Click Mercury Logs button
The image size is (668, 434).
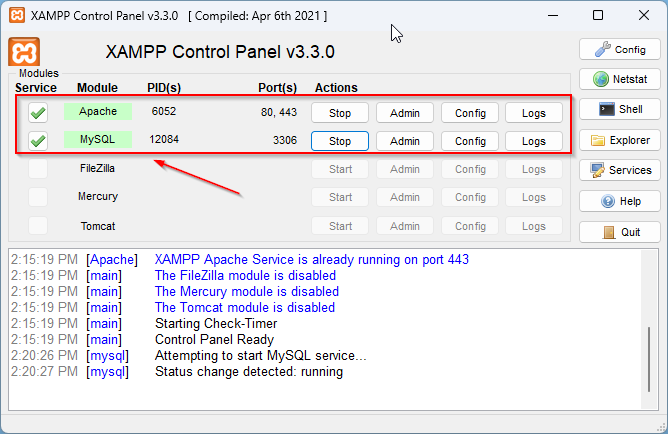point(534,197)
